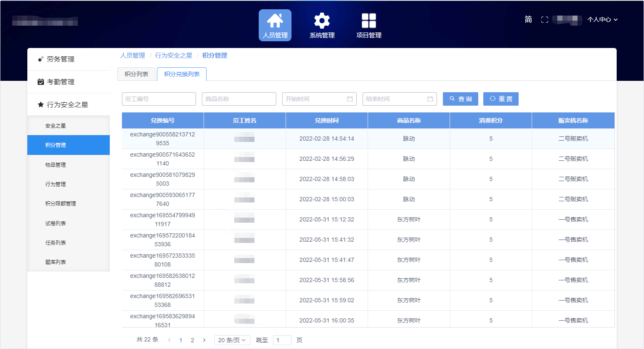644x349 pixels.
Task: Click the 重置 reset button
Action: tap(501, 99)
